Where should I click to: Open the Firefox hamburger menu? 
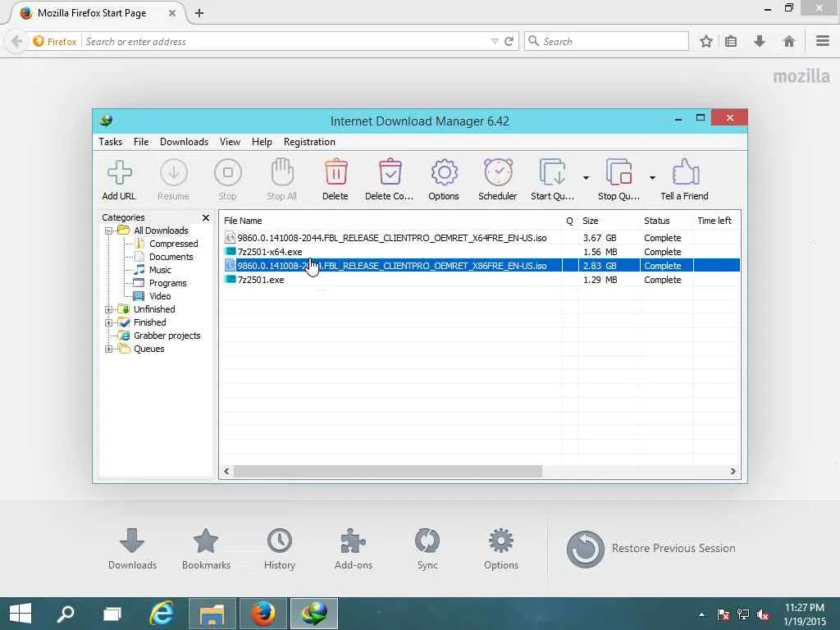[x=823, y=41]
